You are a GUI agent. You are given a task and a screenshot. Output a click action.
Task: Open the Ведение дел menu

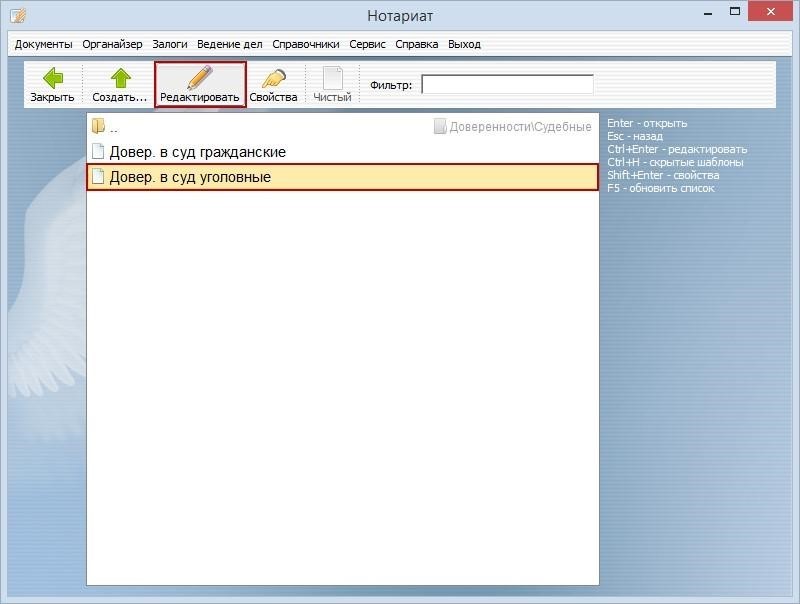[230, 44]
